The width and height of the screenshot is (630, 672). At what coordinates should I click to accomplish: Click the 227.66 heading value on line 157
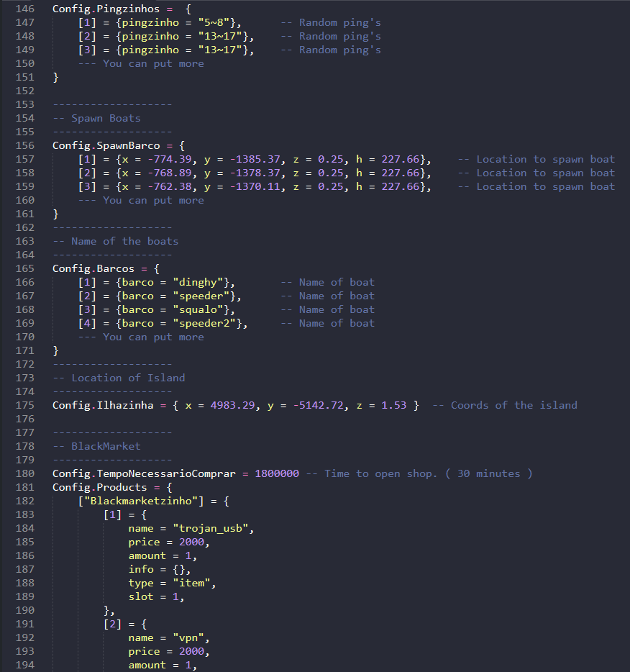pyautogui.click(x=401, y=160)
